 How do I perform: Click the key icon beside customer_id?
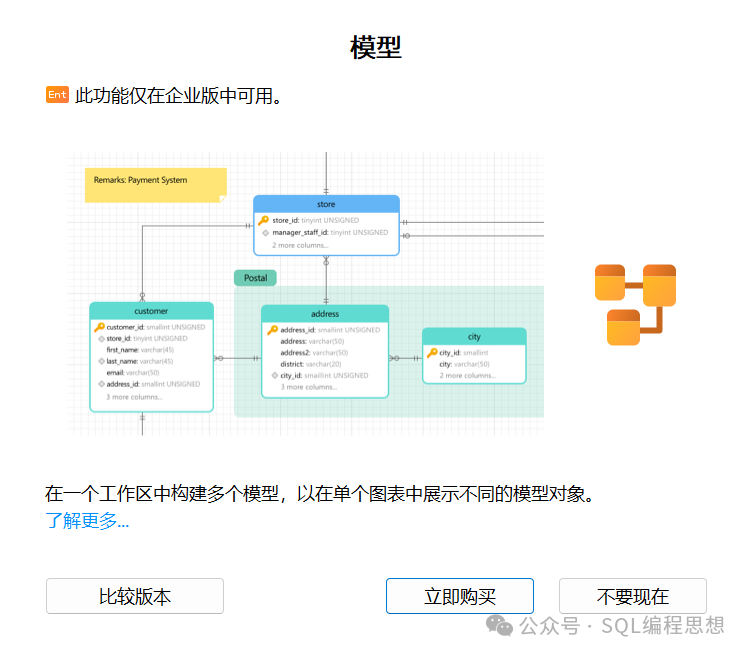(100, 327)
